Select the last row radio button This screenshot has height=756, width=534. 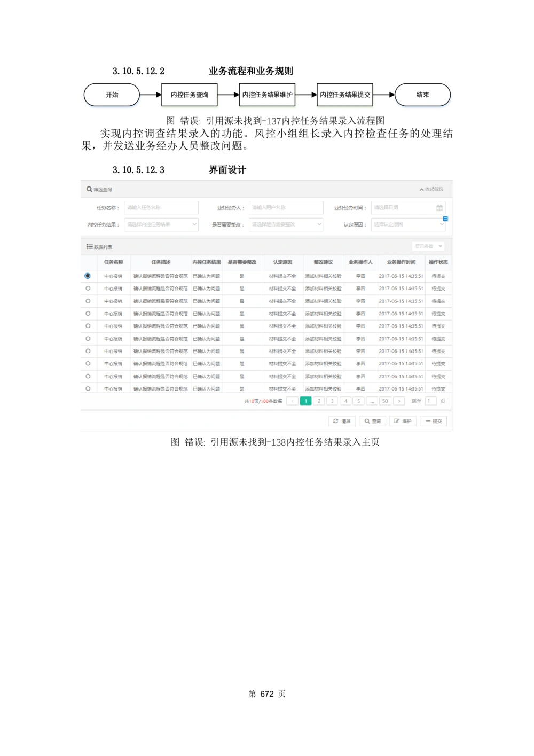click(88, 389)
